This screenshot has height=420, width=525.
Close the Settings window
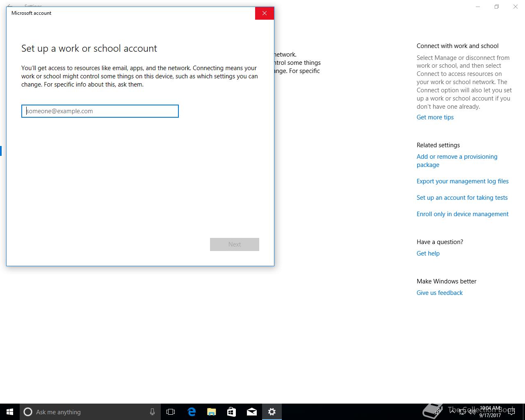tap(516, 7)
